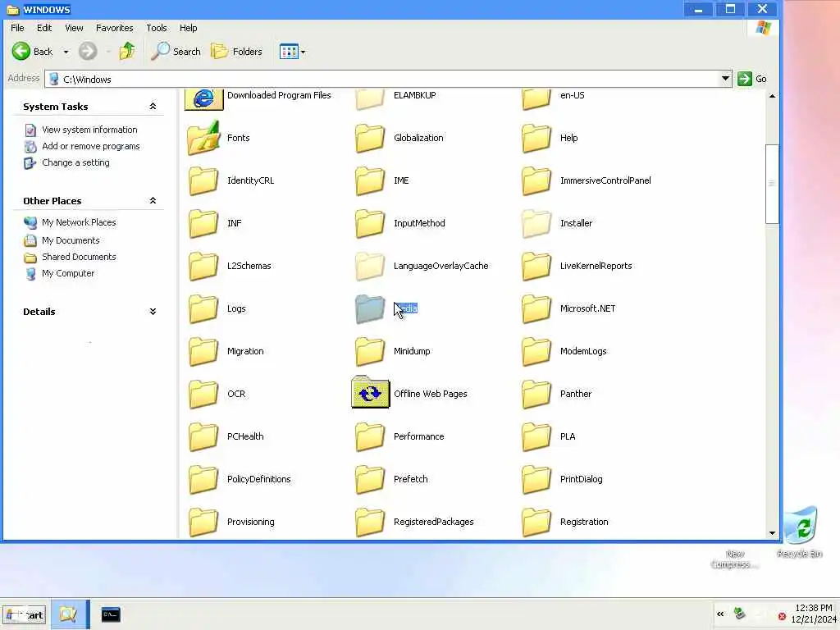Select the Migration folder icon

pos(203,351)
